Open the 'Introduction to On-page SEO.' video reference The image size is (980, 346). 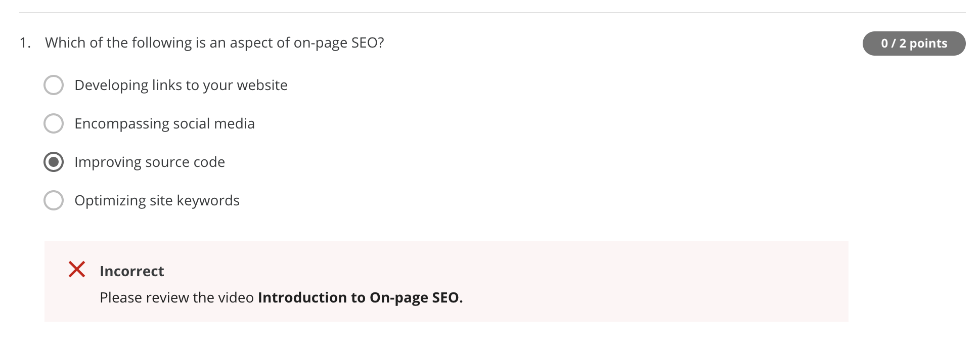360,297
